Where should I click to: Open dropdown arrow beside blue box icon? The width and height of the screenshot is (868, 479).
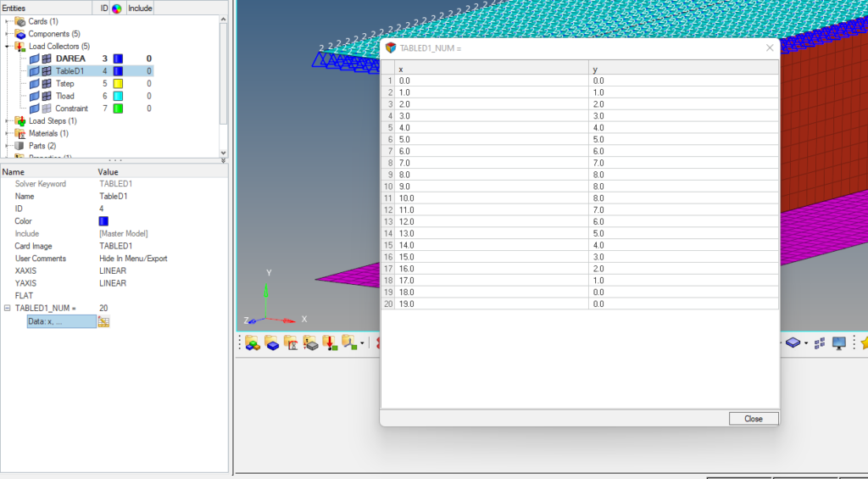806,343
